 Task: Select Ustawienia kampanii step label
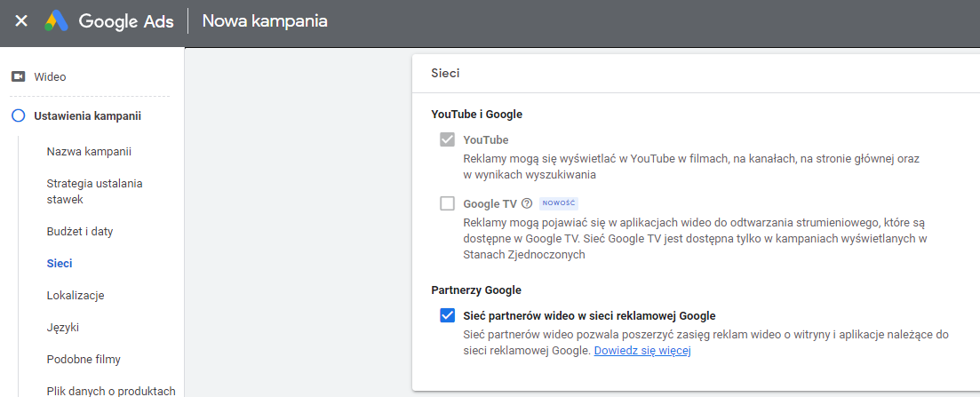pyautogui.click(x=87, y=115)
